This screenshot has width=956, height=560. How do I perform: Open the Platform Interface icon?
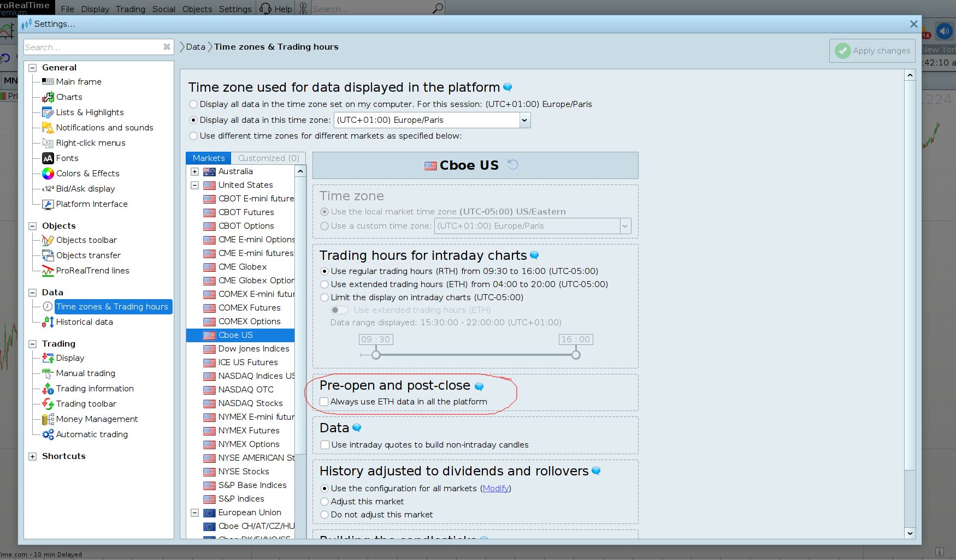(x=48, y=204)
